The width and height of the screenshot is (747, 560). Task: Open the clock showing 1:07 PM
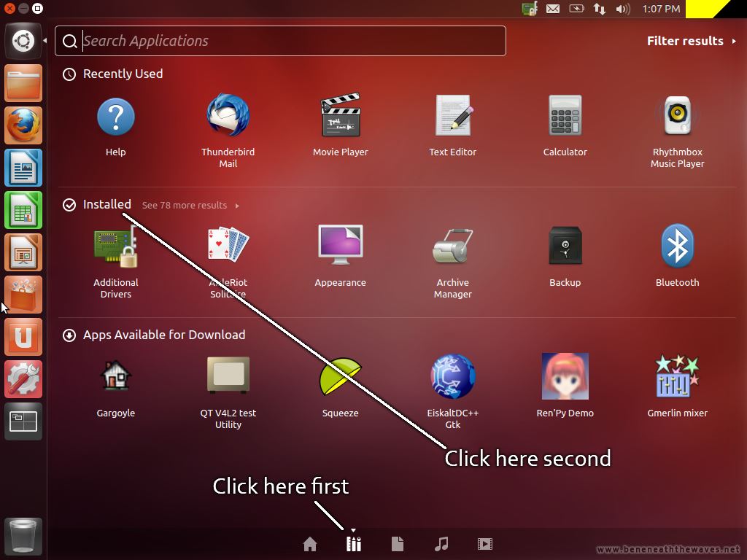[x=661, y=9]
